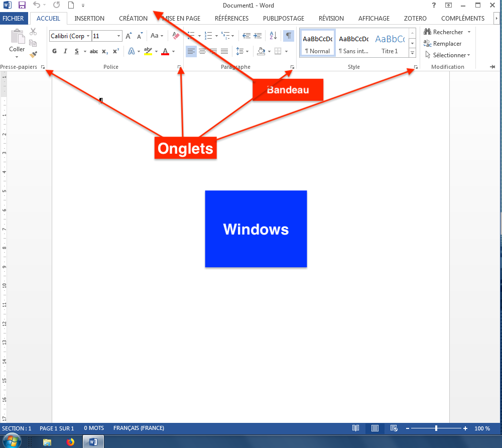
Task: Switch to CRÉATION tab
Action: click(x=133, y=18)
